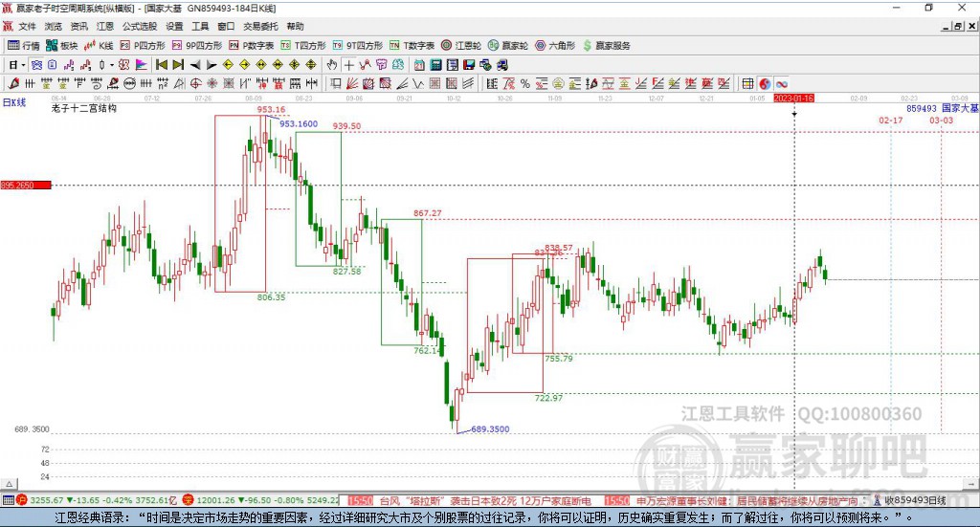Click the 深 Shenzhen index status icon
The image size is (980, 527).
(189, 499)
